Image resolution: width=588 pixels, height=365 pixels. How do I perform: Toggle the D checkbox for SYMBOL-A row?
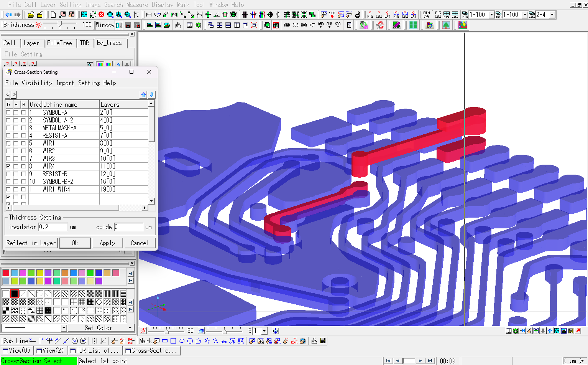point(8,112)
